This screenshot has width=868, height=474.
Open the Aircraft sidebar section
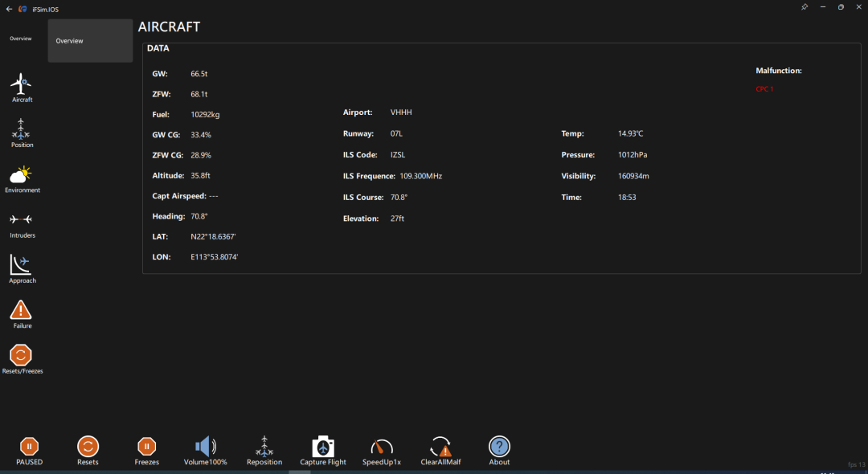tap(22, 85)
